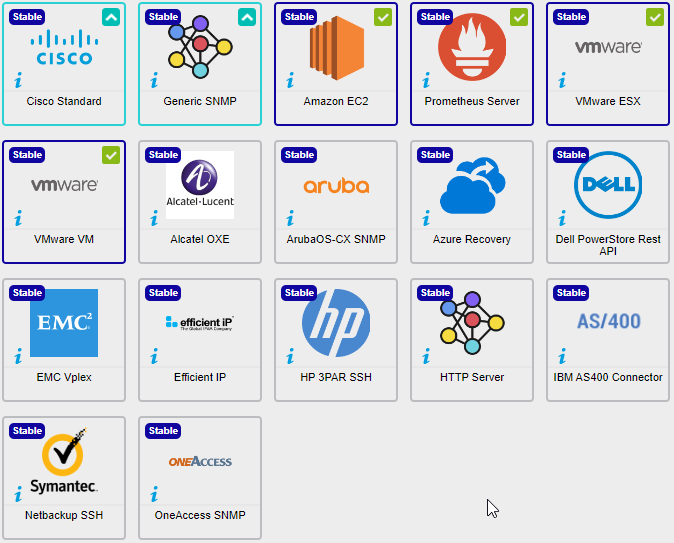
Task: Open info icon on EMC Vplex card
Action: pyautogui.click(x=18, y=356)
